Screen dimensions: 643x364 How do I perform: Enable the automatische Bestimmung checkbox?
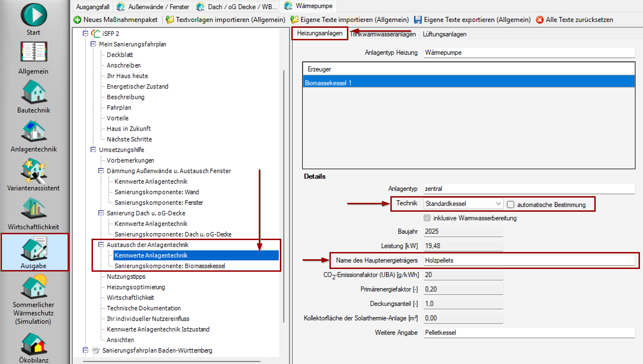(x=510, y=205)
